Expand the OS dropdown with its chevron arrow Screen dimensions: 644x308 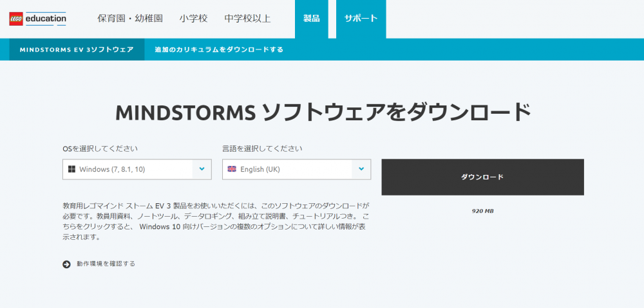[x=202, y=170]
